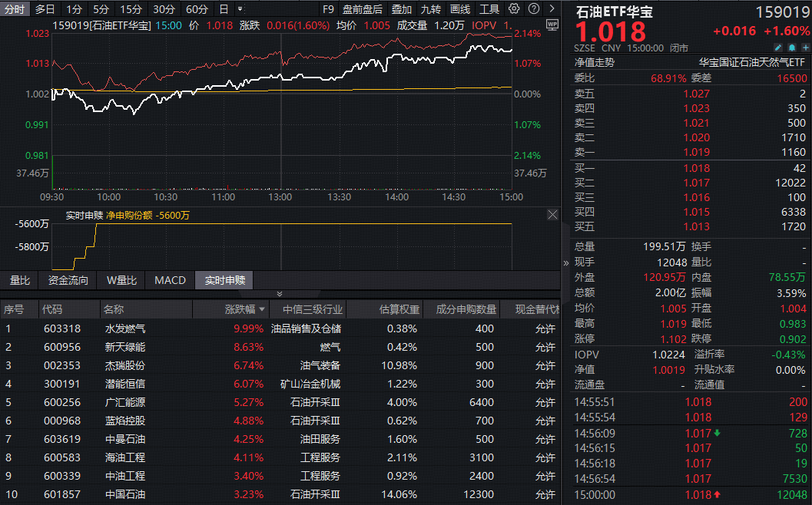
Task: Toggle the 九转 indicator
Action: click(x=431, y=9)
